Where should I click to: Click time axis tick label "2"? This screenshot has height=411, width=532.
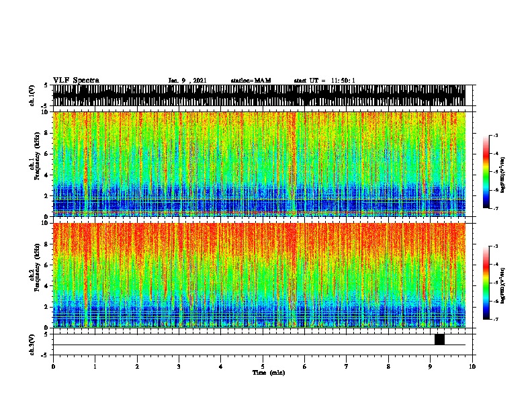coord(137,366)
